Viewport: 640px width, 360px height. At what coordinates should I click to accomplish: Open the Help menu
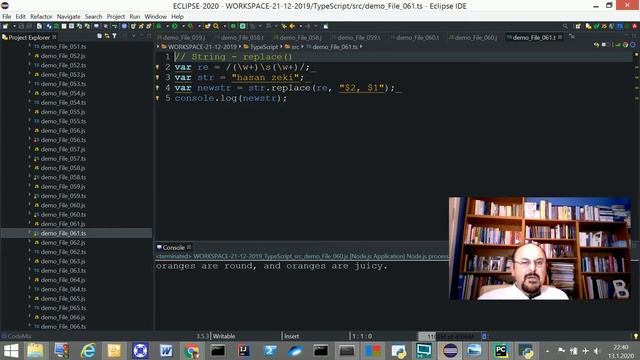click(x=177, y=17)
